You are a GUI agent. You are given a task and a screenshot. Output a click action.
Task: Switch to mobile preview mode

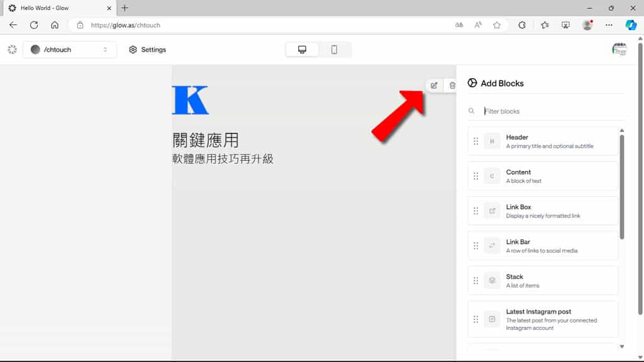click(334, 50)
